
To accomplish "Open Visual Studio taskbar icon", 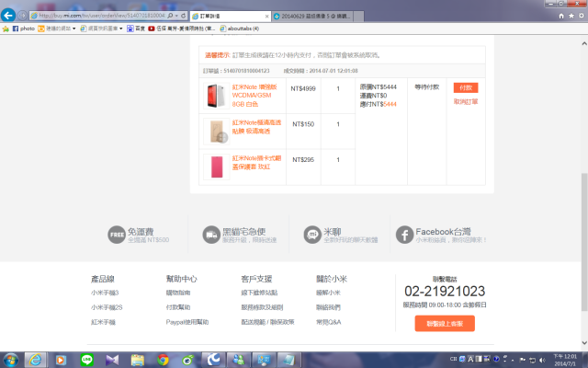I will pyautogui.click(x=112, y=360).
